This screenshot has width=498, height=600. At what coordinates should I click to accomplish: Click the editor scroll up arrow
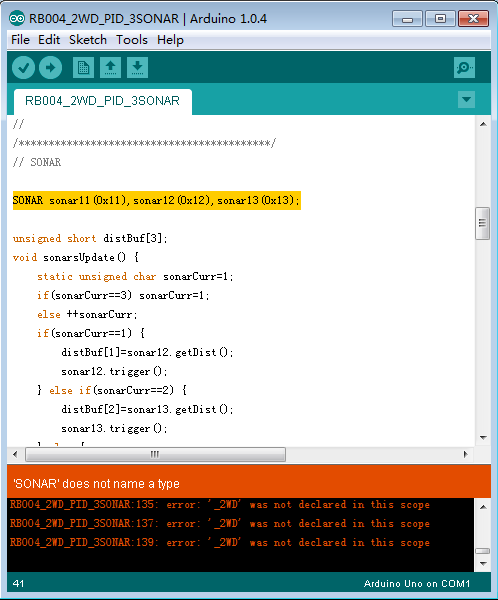[483, 124]
